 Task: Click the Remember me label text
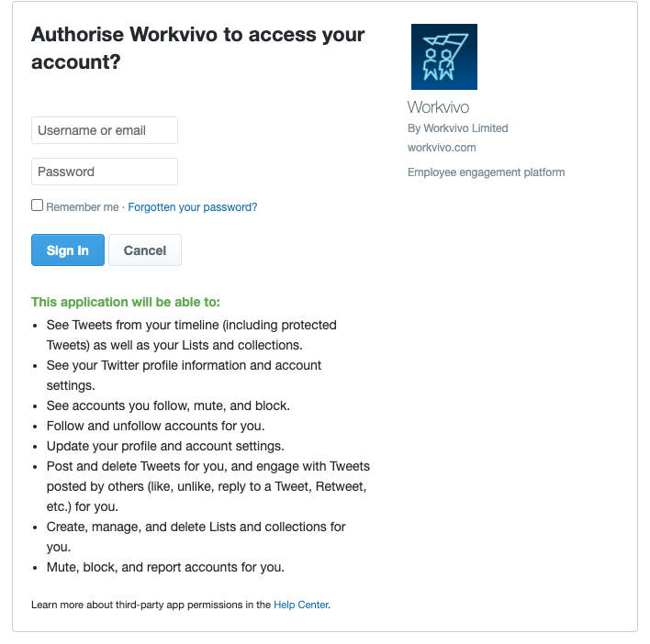click(82, 207)
